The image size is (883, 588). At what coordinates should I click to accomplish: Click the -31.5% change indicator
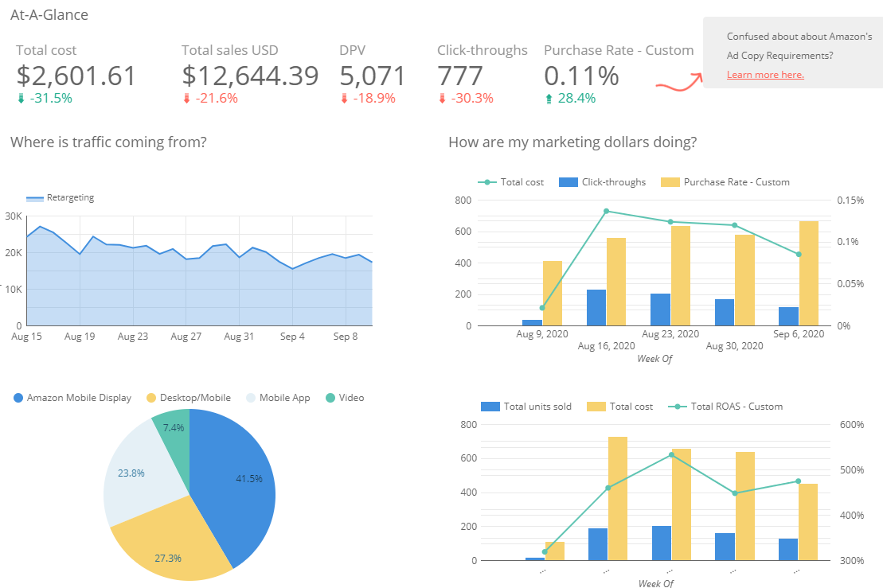[x=45, y=99]
